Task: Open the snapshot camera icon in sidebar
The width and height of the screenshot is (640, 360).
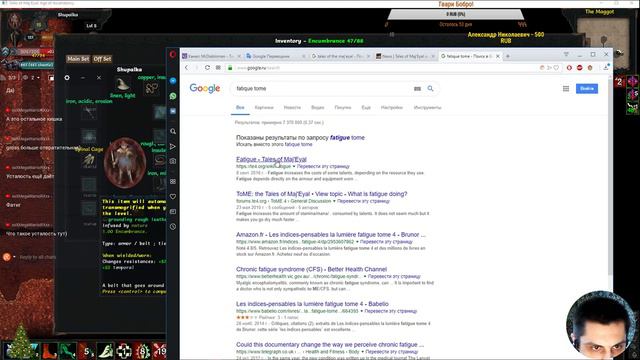Action: point(173,161)
